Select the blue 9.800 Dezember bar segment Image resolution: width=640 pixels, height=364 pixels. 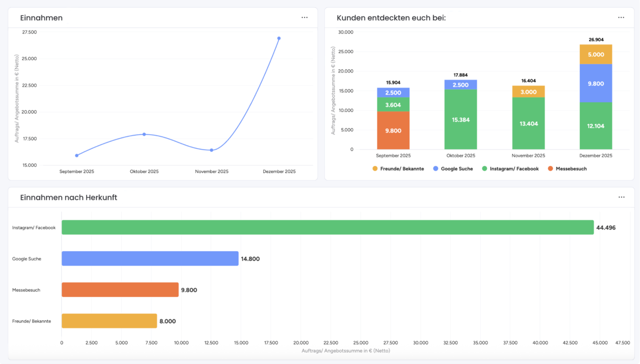(596, 83)
